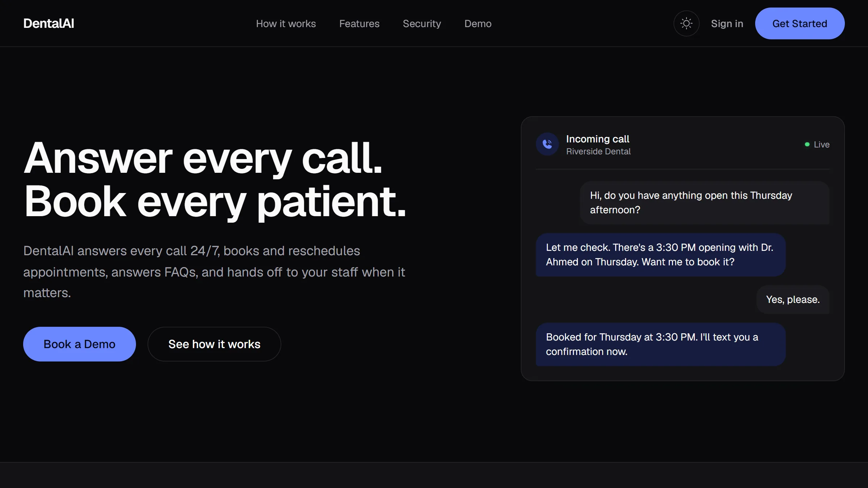Click the Sign in link
This screenshot has width=868, height=488.
[727, 23]
